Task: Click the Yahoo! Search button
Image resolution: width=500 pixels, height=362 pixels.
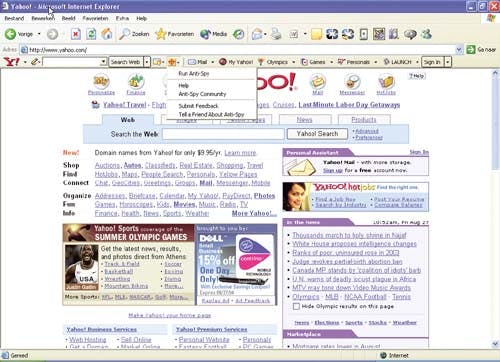Action: tap(317, 134)
